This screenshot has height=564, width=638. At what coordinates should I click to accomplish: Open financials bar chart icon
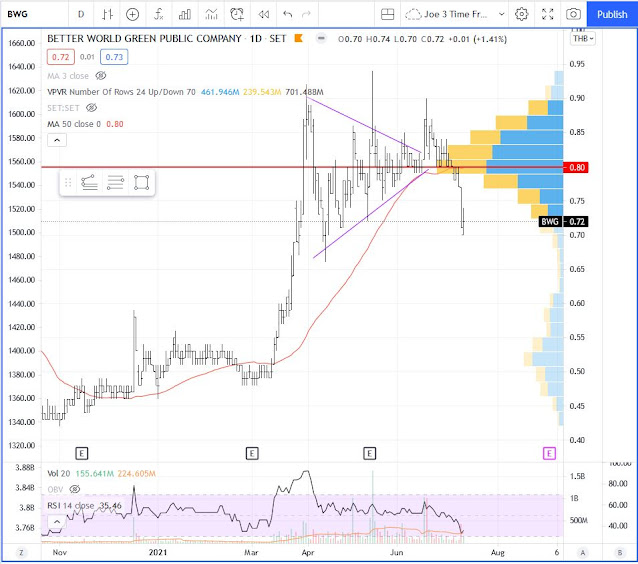pos(185,15)
